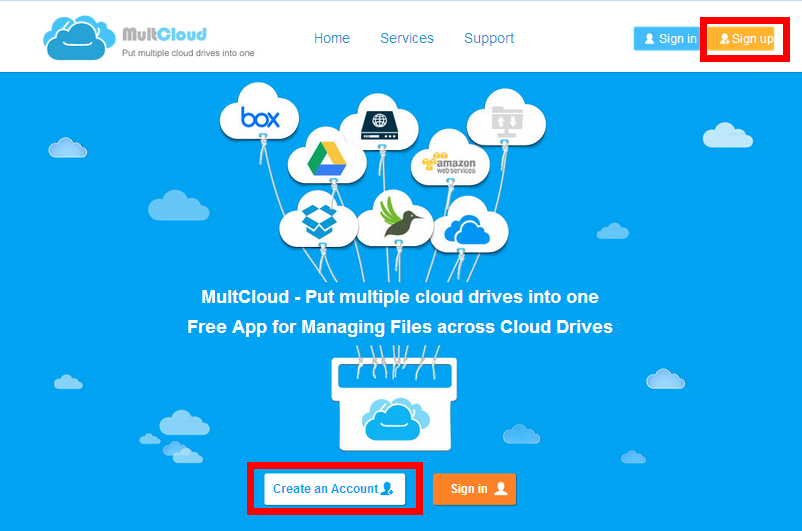Viewport: 802px width, 531px height.
Task: Select the OneDrive cloud icon
Action: [x=470, y=226]
